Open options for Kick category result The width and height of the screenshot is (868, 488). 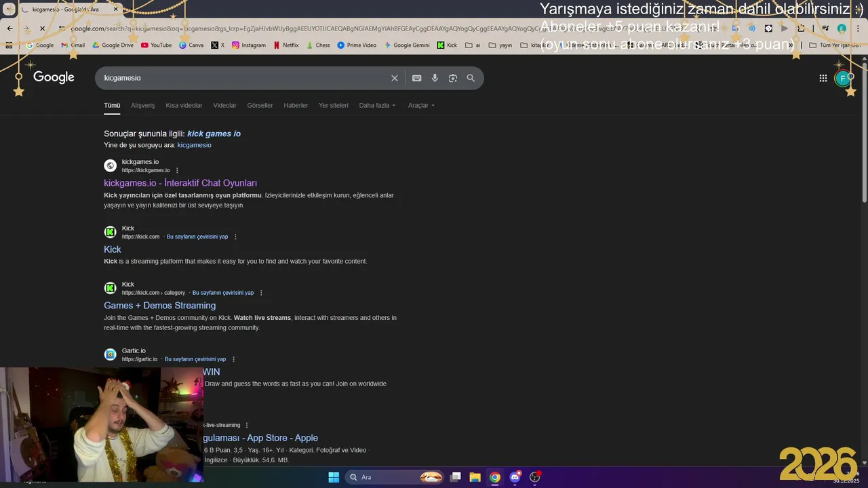click(x=261, y=293)
